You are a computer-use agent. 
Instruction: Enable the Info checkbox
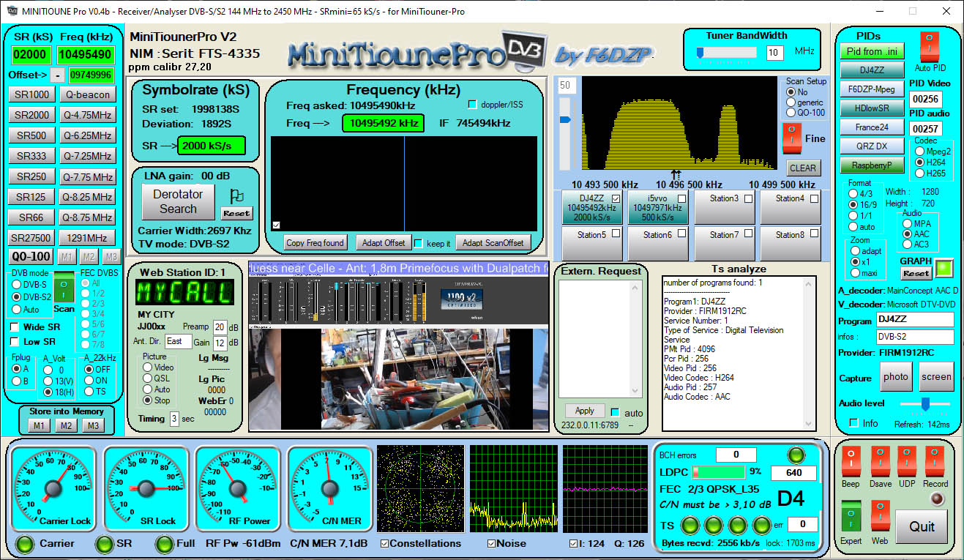pos(853,423)
